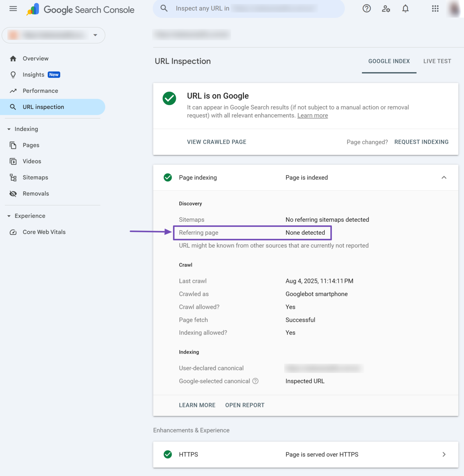
Task: Click 'Page is served over HTTPS' text
Action: (x=322, y=454)
